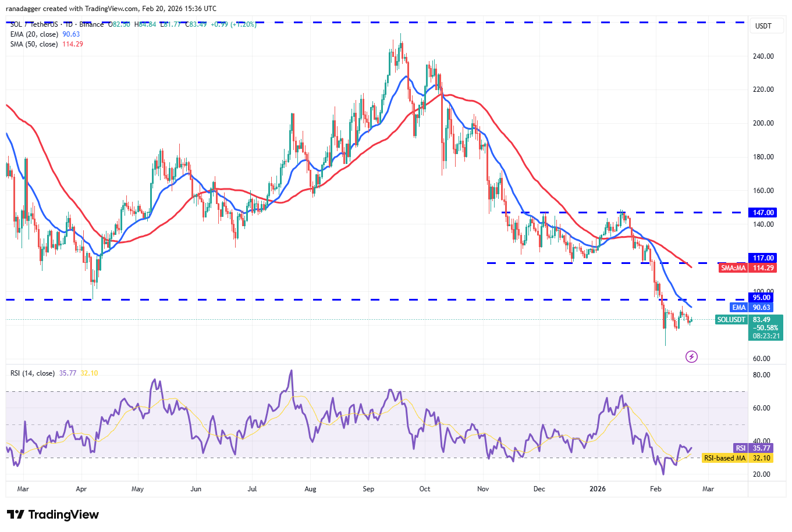Open the Binance exchange entry in legend
Viewport: 792px width, 532px height.
(92, 24)
